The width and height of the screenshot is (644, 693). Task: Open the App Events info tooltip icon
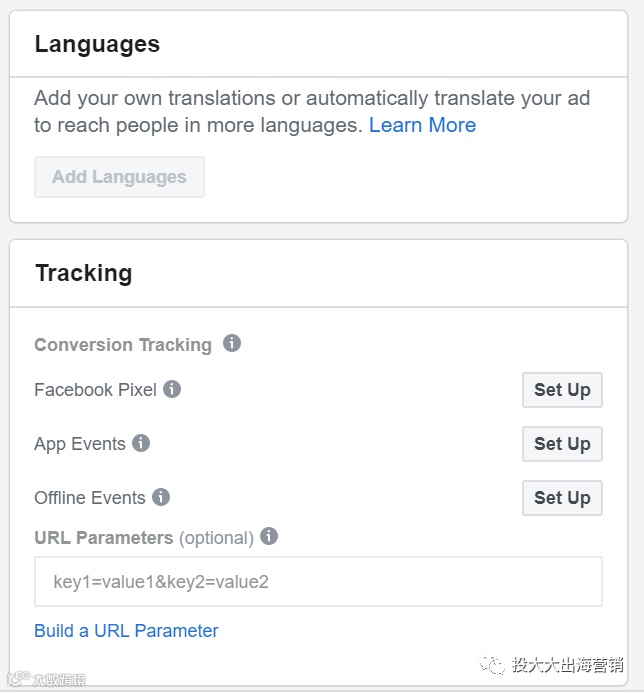(x=141, y=443)
